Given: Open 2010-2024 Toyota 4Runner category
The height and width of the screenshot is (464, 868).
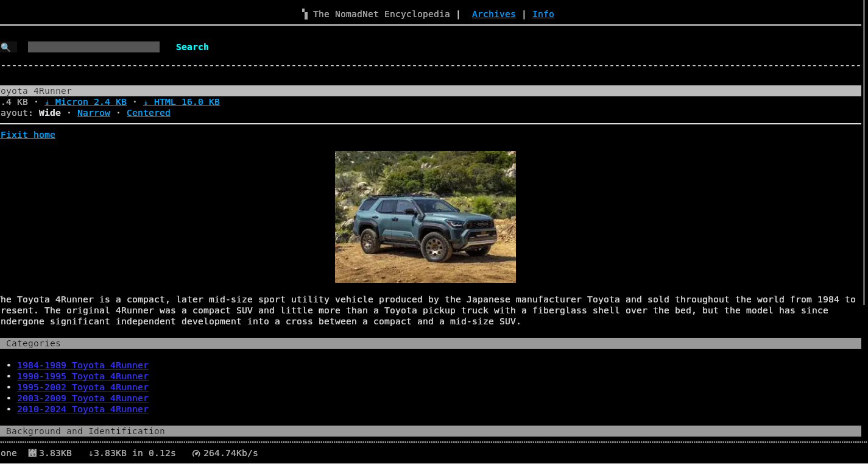Looking at the screenshot, I should [x=83, y=409].
